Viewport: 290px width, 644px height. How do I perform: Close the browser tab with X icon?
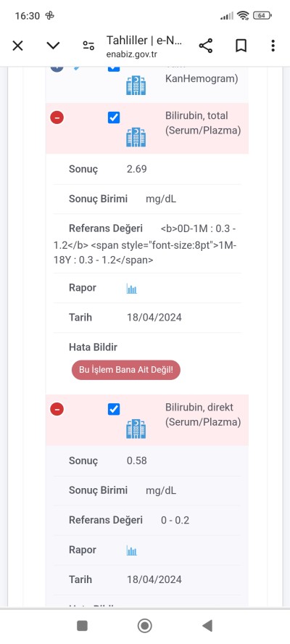click(x=17, y=46)
